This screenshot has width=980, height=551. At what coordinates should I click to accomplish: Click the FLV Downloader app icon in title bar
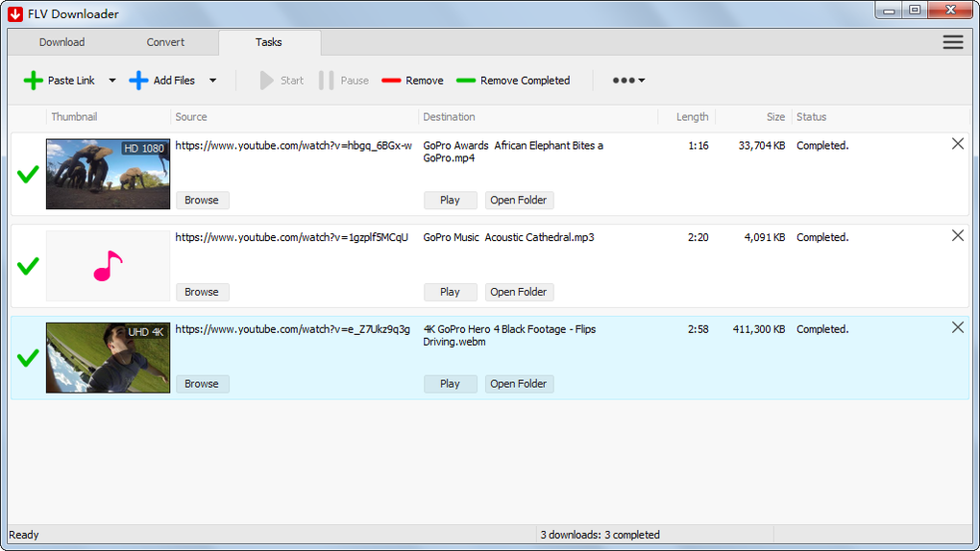(15, 13)
